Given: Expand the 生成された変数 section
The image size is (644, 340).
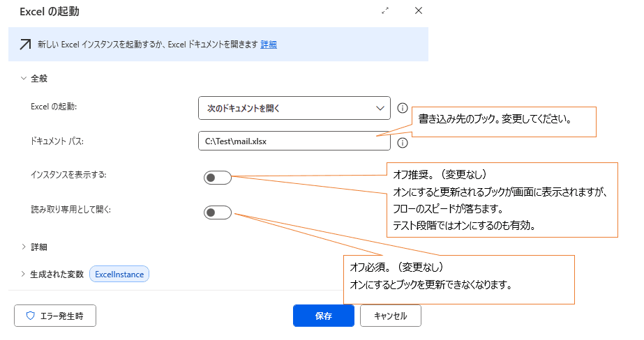Looking at the screenshot, I should tap(24, 274).
